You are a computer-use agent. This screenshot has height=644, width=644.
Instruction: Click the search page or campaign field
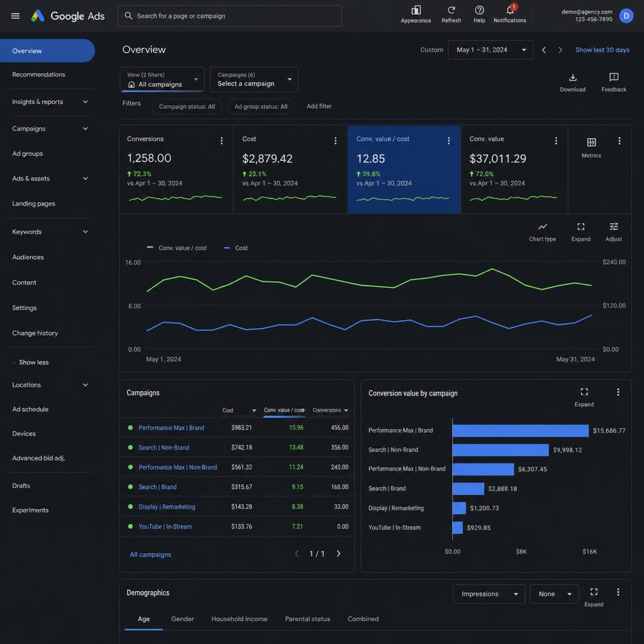(x=229, y=16)
